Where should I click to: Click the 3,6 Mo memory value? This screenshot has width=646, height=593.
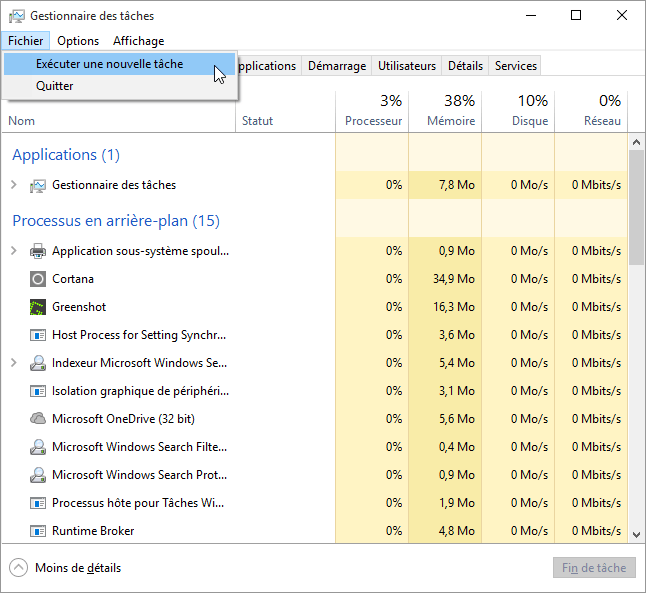click(457, 335)
